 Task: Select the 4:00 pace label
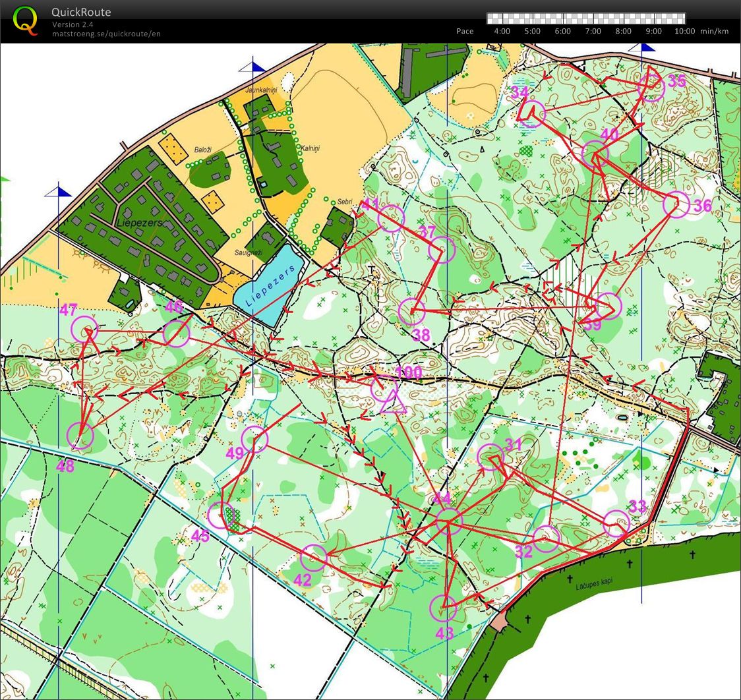502,31
